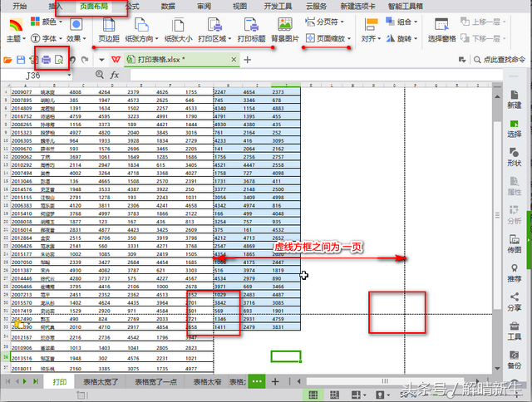This screenshot has height=402, width=532.
Task: Close the 打印表格.xlsx document tab
Action: click(234, 59)
